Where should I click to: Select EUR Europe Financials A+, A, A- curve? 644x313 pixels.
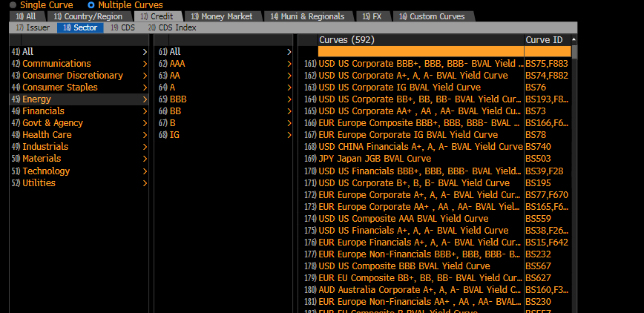click(421, 243)
